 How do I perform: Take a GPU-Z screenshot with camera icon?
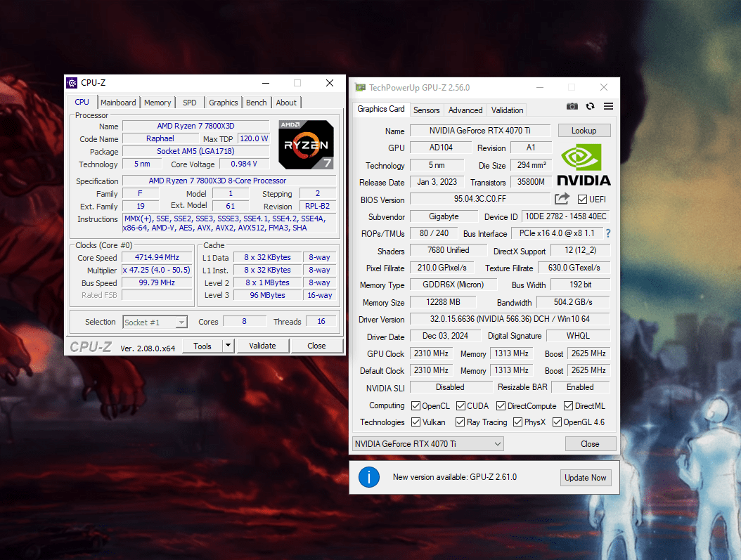tap(572, 106)
